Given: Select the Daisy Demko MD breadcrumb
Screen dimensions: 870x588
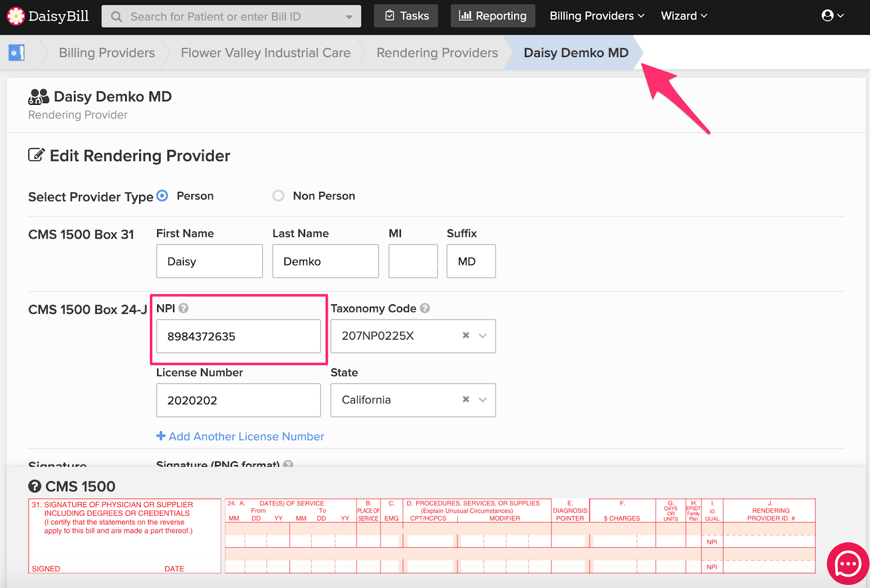Looking at the screenshot, I should coord(576,53).
